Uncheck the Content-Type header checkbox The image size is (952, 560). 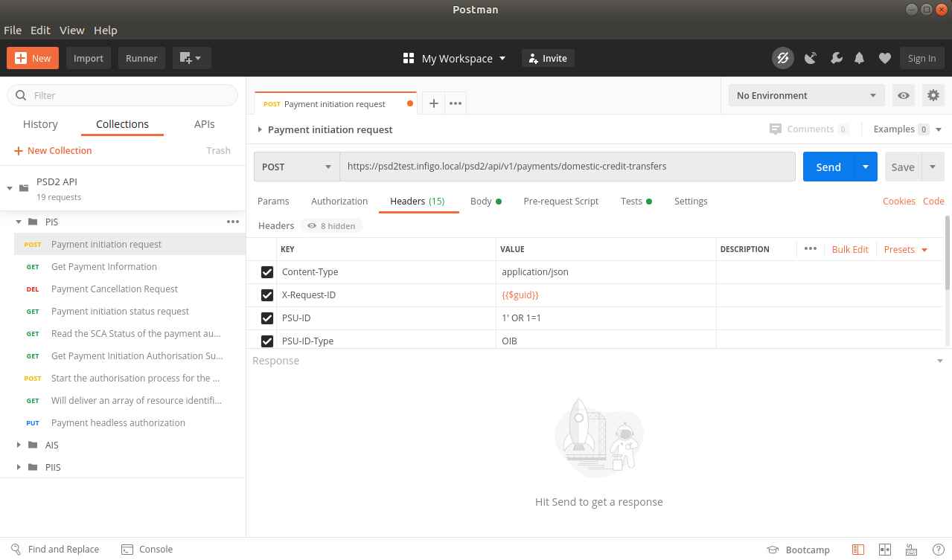click(267, 272)
